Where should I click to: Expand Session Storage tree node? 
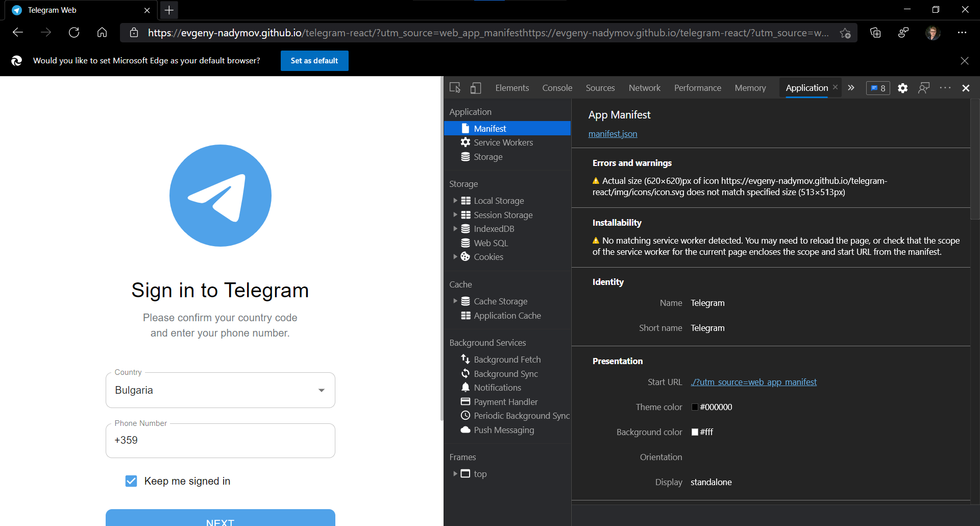pos(455,215)
